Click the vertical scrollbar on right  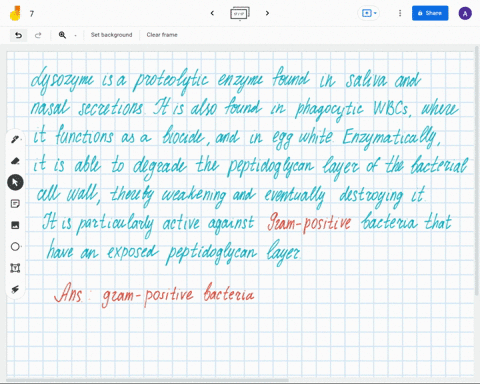(x=477, y=170)
